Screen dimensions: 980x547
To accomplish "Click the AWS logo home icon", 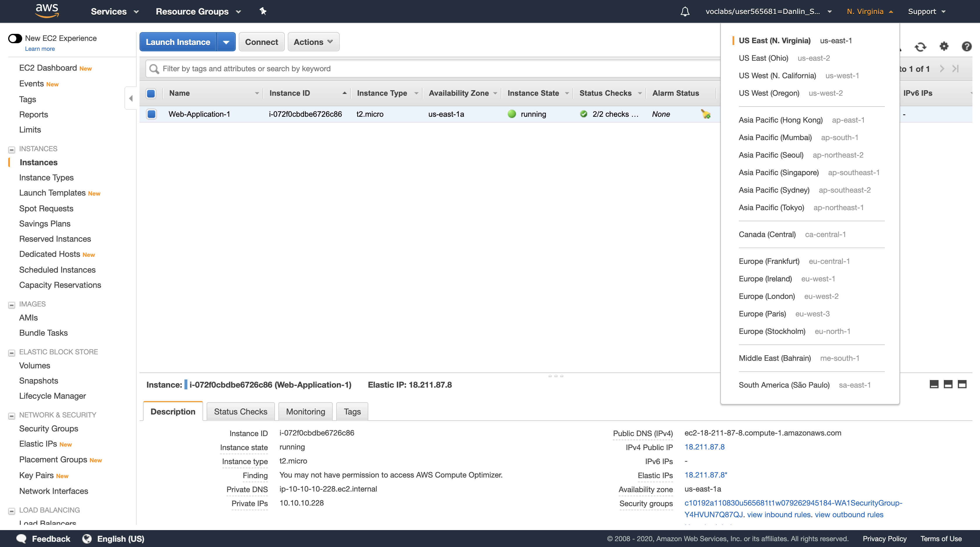I will [47, 11].
